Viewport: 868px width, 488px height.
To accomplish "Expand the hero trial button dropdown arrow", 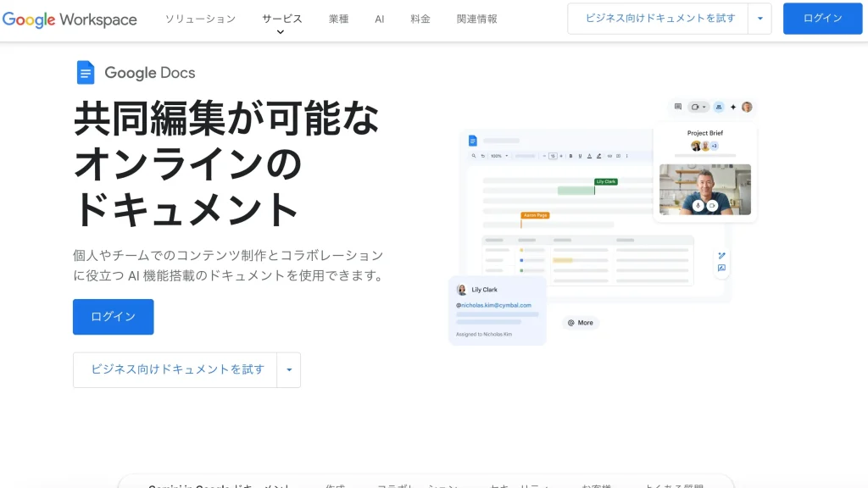I will 289,369.
